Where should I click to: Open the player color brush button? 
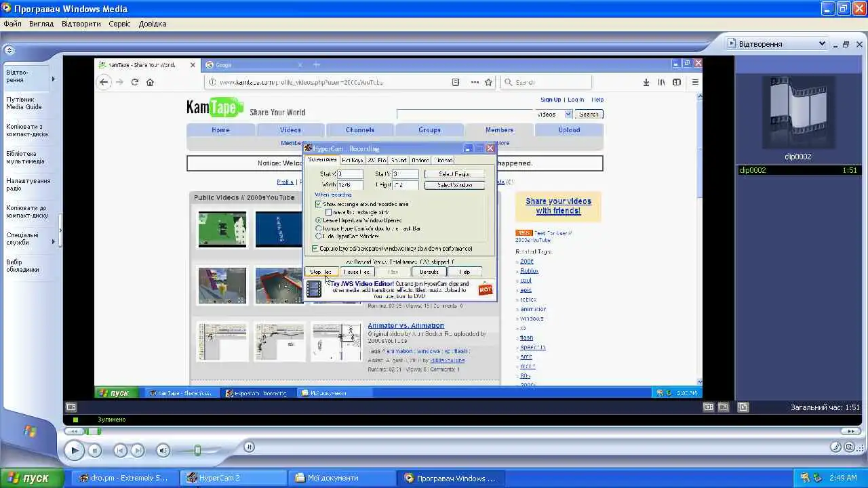click(837, 447)
